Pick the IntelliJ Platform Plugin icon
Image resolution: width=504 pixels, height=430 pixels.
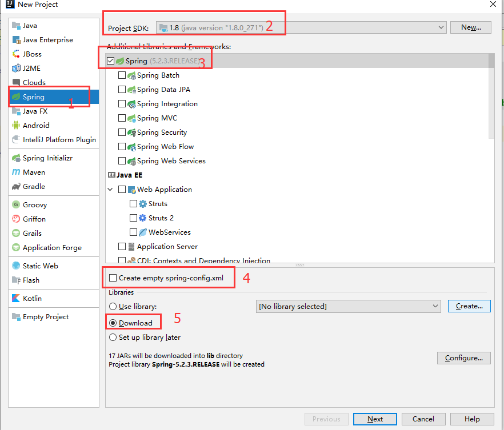tap(16, 139)
